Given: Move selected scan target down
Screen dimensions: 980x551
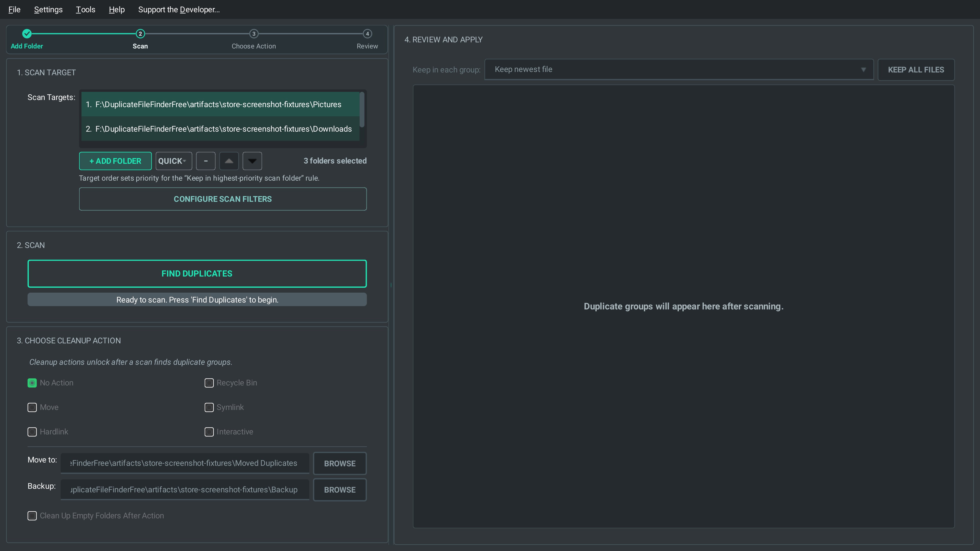Looking at the screenshot, I should coord(252,161).
